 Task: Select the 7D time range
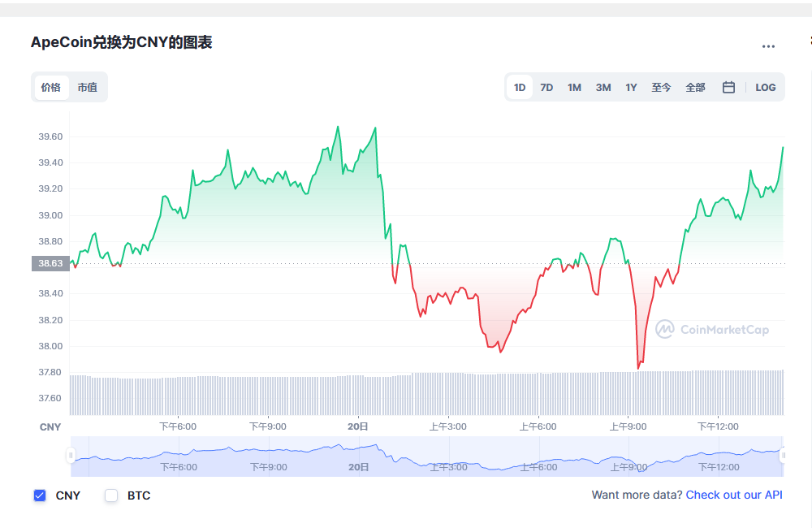(546, 88)
